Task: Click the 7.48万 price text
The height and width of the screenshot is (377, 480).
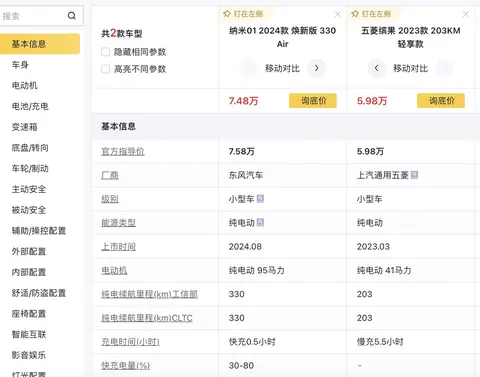Action: pos(243,101)
